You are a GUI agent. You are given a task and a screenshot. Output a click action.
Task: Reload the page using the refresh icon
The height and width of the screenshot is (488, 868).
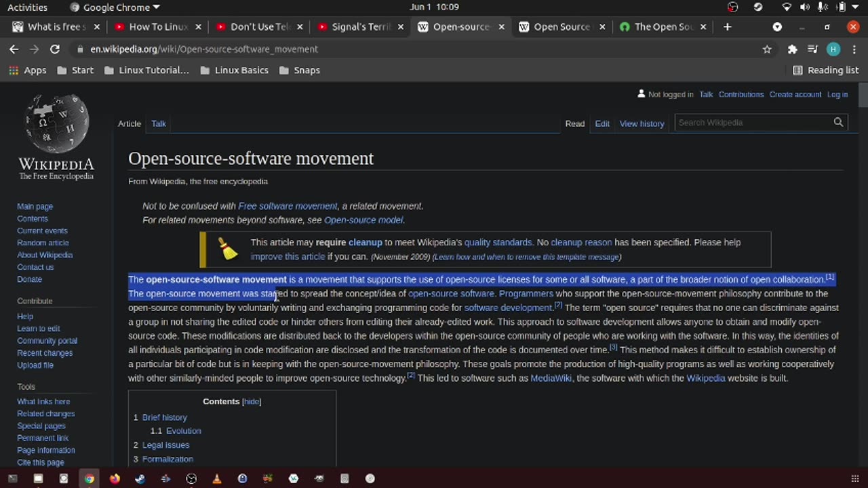[x=55, y=49]
